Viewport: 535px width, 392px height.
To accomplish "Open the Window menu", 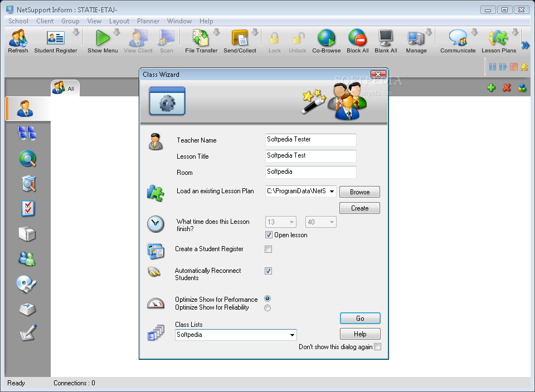I will click(179, 21).
